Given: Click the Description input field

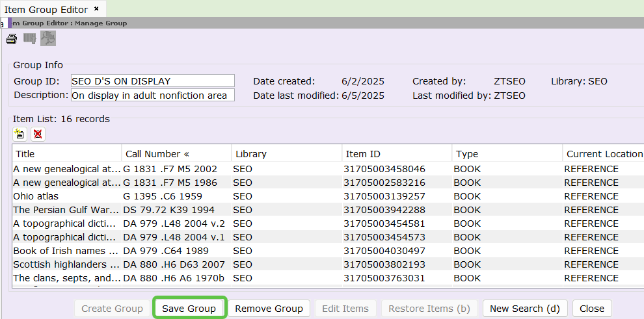Looking at the screenshot, I should [x=153, y=95].
